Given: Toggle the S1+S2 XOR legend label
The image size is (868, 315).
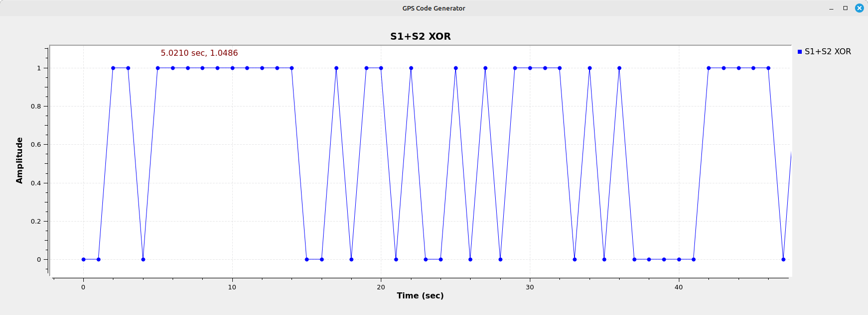Looking at the screenshot, I should coord(827,52).
